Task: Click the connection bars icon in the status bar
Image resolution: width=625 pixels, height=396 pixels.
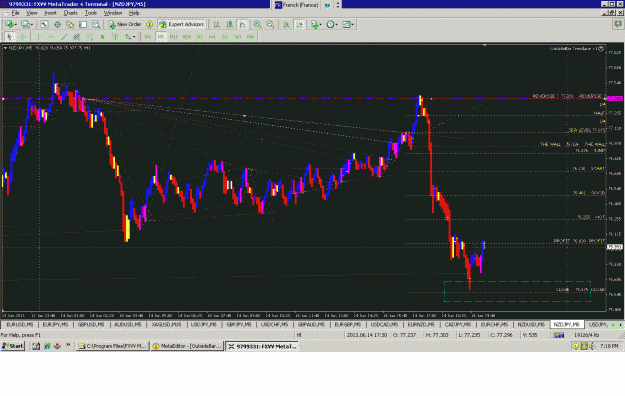Action: tap(558, 335)
